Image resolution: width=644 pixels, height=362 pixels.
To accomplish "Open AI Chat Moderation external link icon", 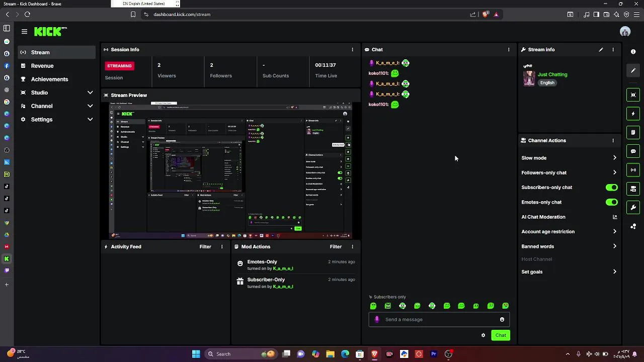I will click(615, 217).
